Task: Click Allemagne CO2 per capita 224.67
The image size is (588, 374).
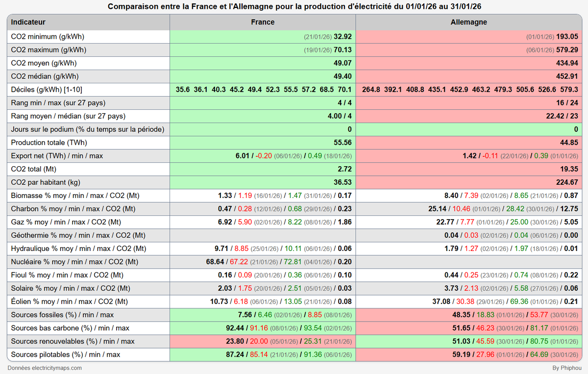Action: pos(567,182)
